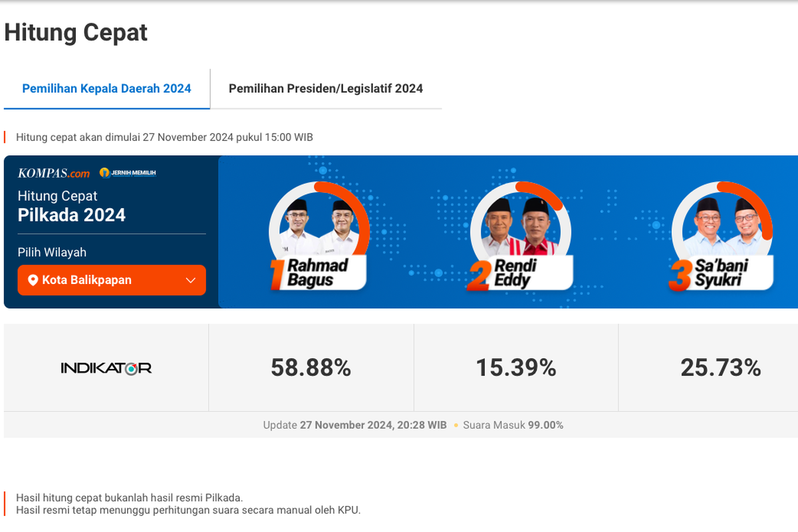798x532 pixels.
Task: Click the 15.39% result for Rendi Eddy
Action: (x=516, y=368)
